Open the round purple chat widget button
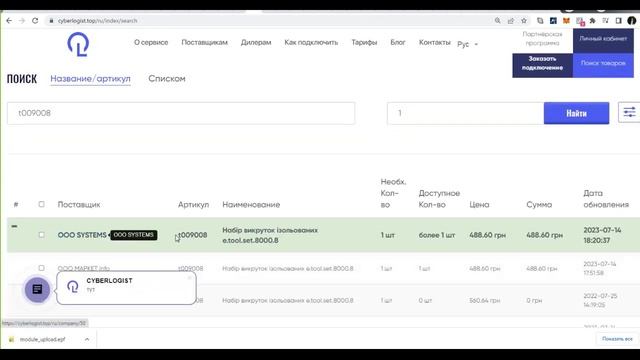The width and height of the screenshot is (640, 360). [37, 289]
